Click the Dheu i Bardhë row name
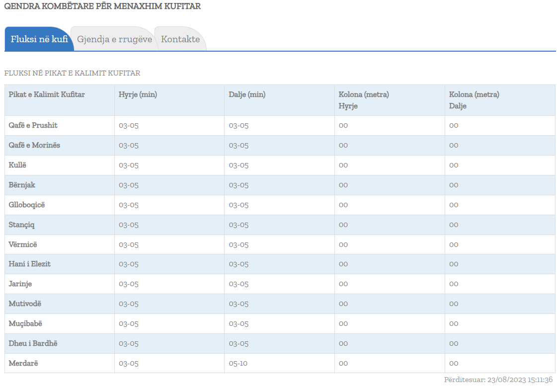Image resolution: width=557 pixels, height=392 pixels. [30, 343]
